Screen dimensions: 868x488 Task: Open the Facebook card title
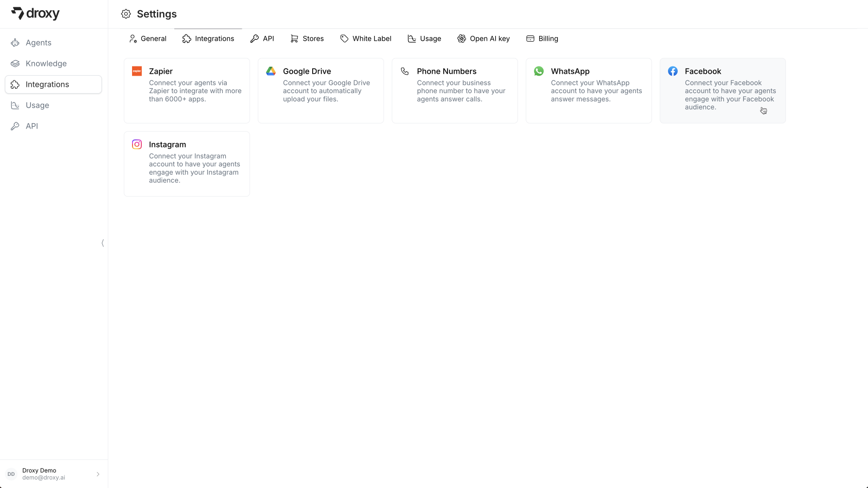pyautogui.click(x=703, y=71)
